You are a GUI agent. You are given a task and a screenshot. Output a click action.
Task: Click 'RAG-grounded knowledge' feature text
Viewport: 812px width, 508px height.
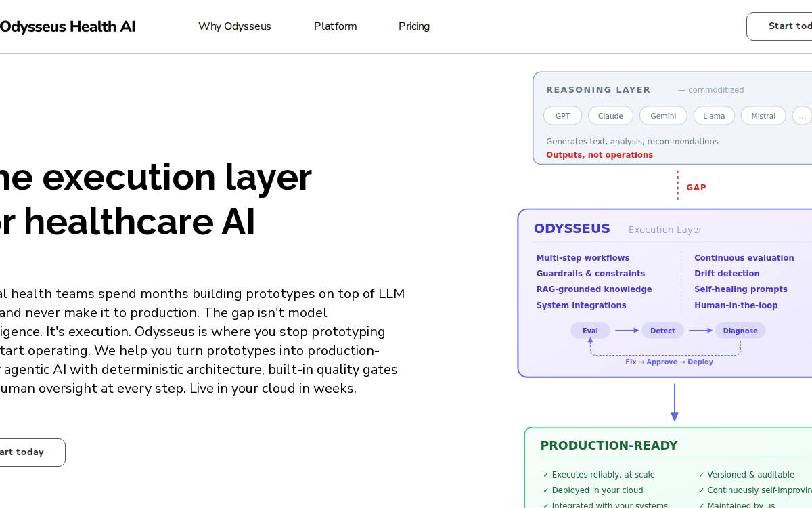594,289
